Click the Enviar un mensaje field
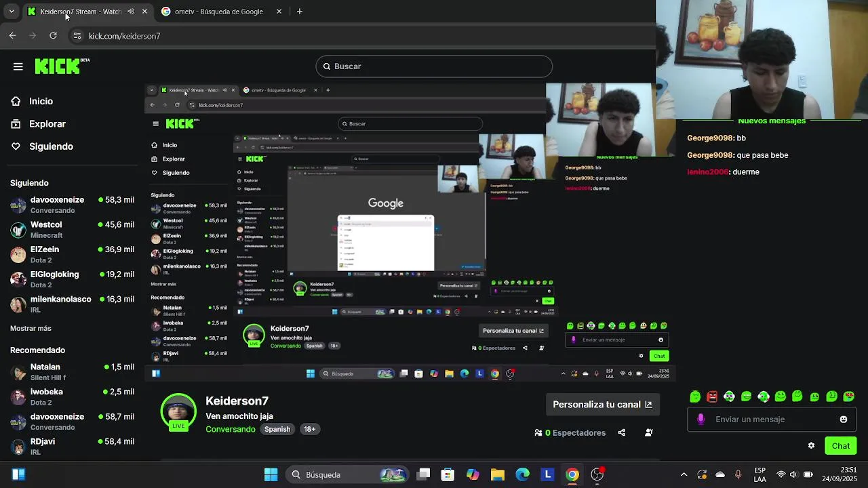Image resolution: width=868 pixels, height=488 pixels. point(772,420)
